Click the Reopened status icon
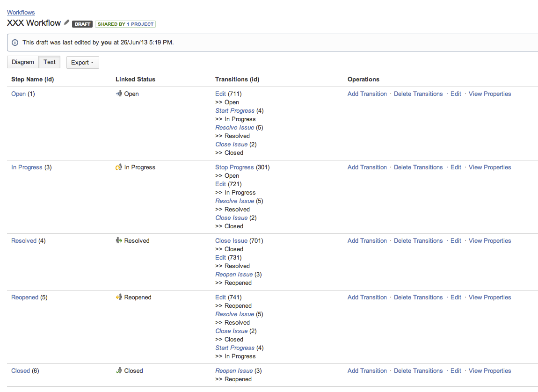Viewport: 538px width, 392px height. click(x=119, y=297)
